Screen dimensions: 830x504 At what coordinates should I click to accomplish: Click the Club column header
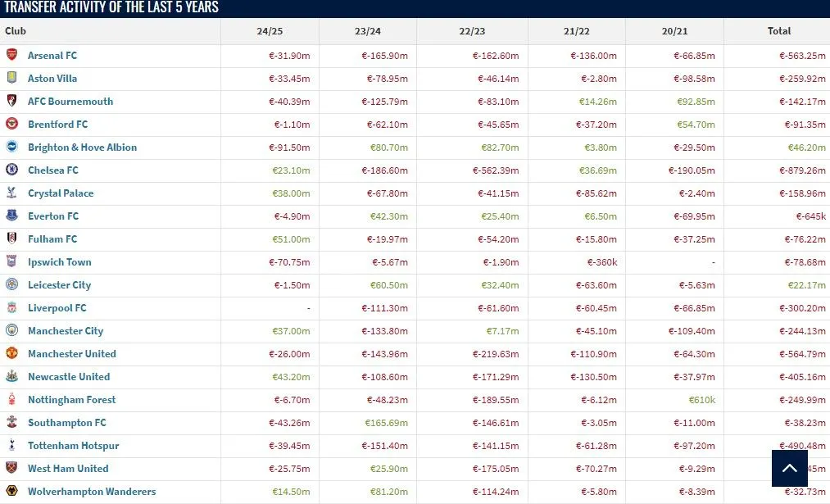tap(16, 31)
